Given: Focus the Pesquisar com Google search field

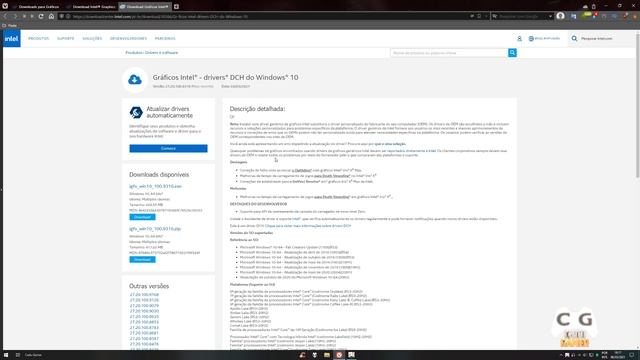Looking at the screenshot, I should click(x=522, y=16).
